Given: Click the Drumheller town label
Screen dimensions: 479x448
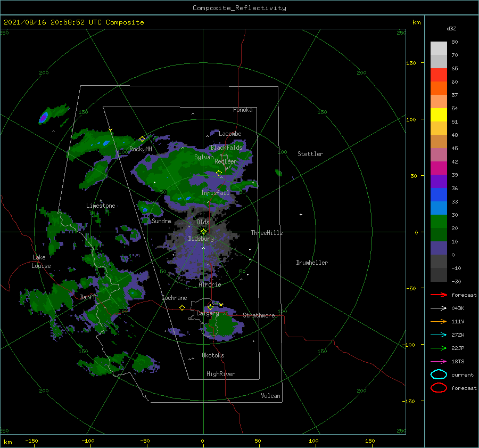Looking at the screenshot, I should pyautogui.click(x=311, y=263).
